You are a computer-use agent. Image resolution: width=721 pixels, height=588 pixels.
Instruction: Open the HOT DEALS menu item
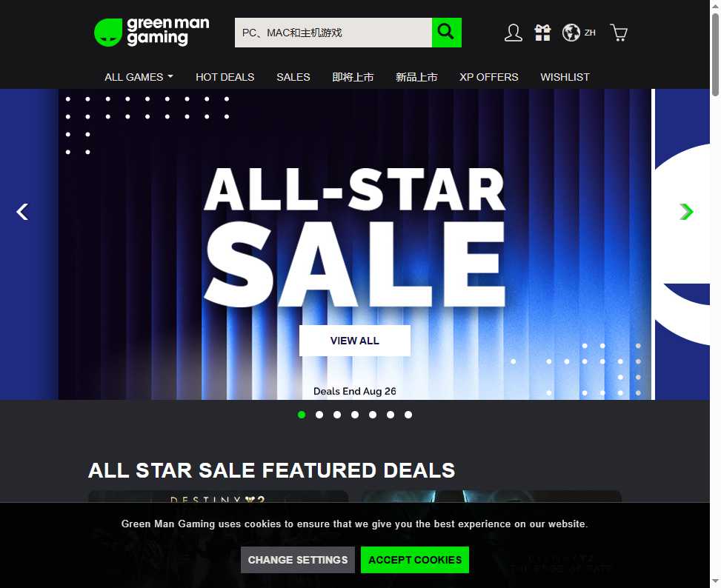coord(225,77)
